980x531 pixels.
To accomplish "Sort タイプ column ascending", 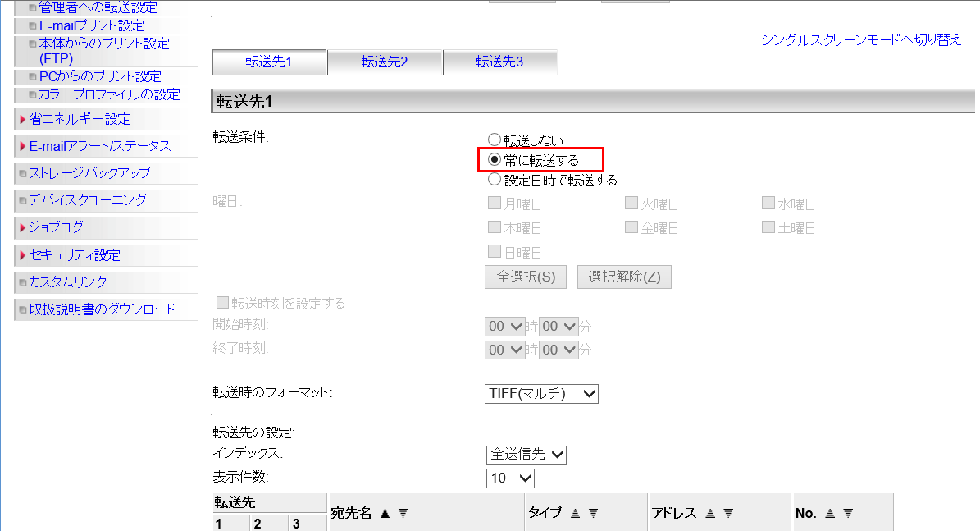I will coord(575,513).
